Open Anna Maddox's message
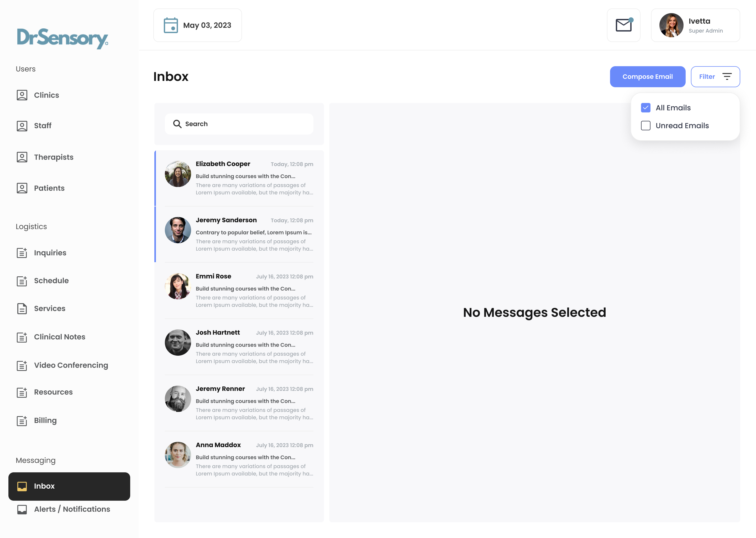Viewport: 756px width, 538px height. [x=239, y=459]
